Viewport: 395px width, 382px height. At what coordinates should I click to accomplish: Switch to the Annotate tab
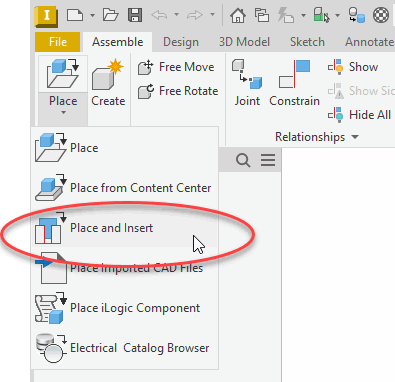(x=369, y=42)
